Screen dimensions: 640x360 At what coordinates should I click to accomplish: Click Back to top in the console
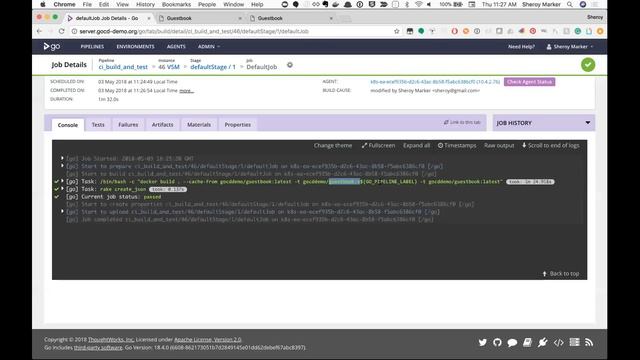pos(560,273)
